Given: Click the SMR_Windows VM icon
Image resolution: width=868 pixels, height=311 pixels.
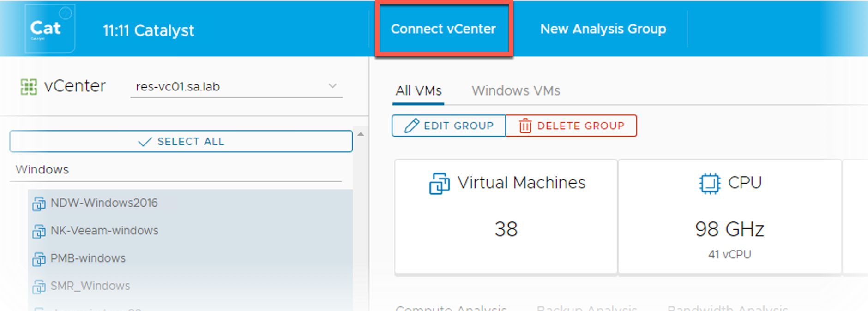Looking at the screenshot, I should click(39, 287).
